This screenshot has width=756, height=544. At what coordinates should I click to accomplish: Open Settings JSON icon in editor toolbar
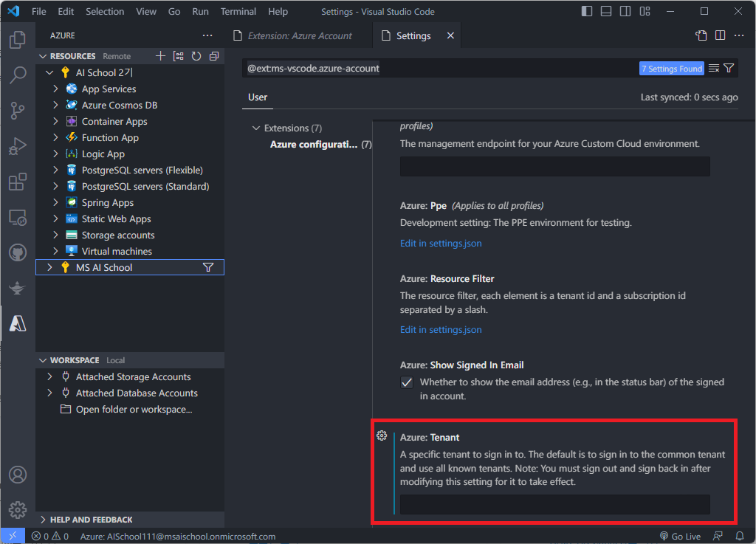701,35
